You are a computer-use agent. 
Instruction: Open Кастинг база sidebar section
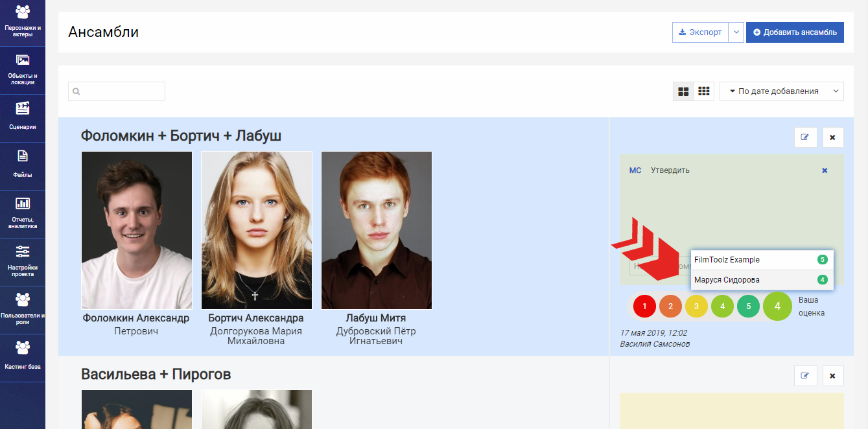[23, 358]
